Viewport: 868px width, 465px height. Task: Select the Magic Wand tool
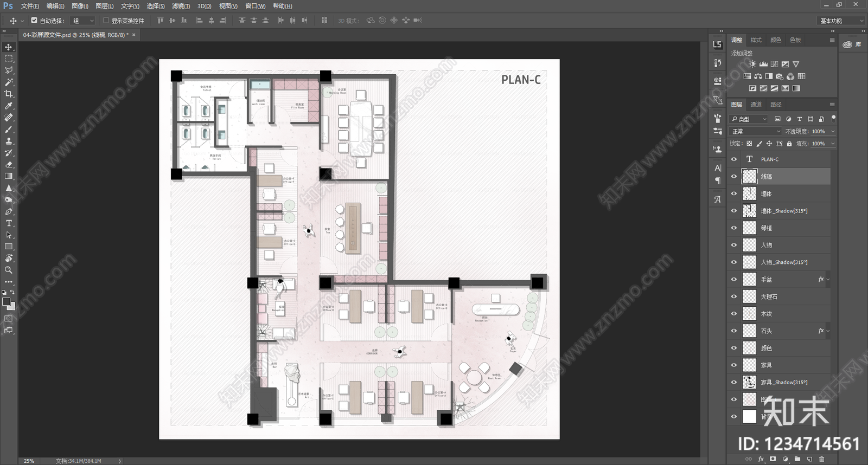9,82
